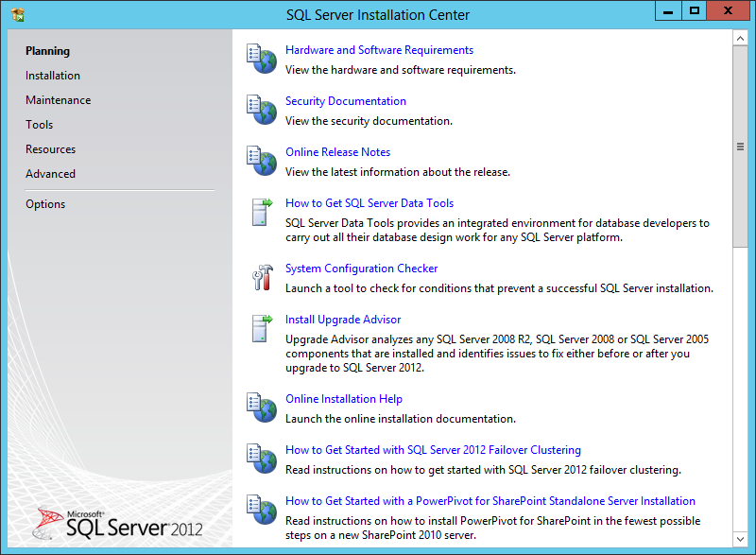Click the Hardware and Software Requirements globe icon
This screenshot has width=756, height=555.
(x=260, y=58)
